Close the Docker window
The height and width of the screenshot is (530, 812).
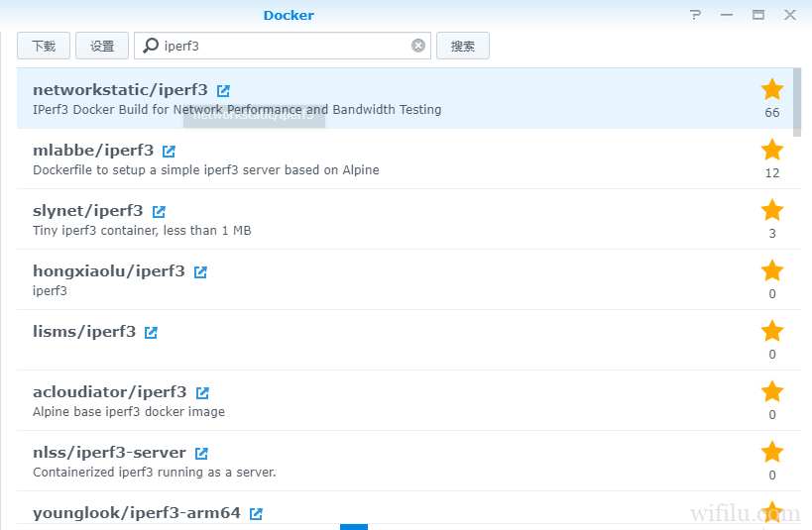[x=790, y=15]
